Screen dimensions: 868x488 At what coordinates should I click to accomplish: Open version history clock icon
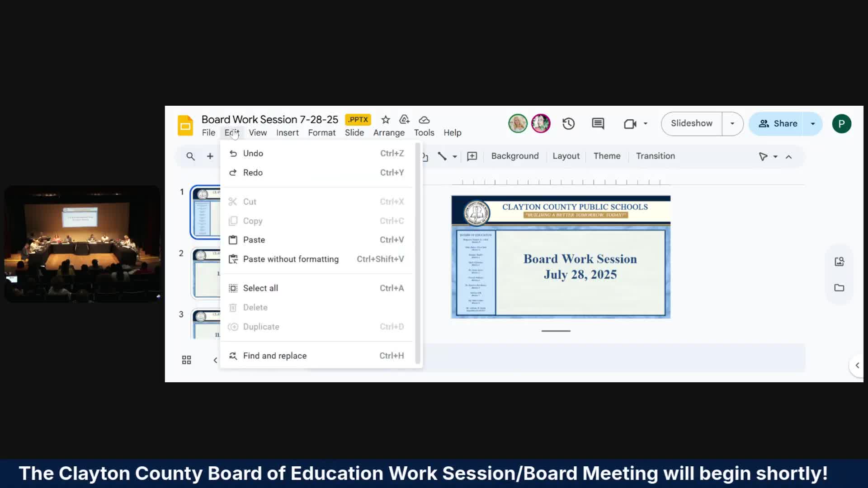(568, 124)
